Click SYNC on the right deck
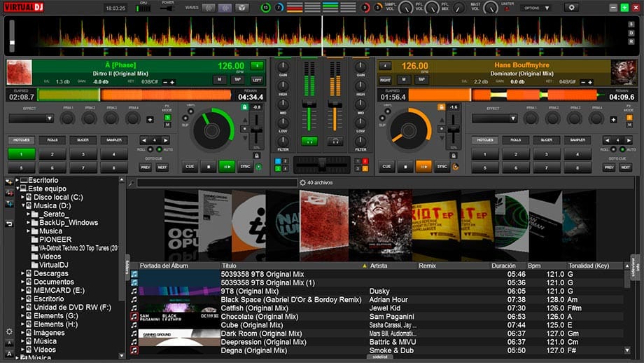 442,167
